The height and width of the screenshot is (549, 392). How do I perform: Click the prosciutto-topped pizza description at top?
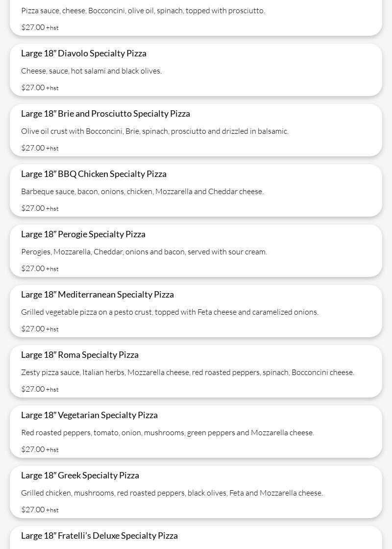click(143, 10)
